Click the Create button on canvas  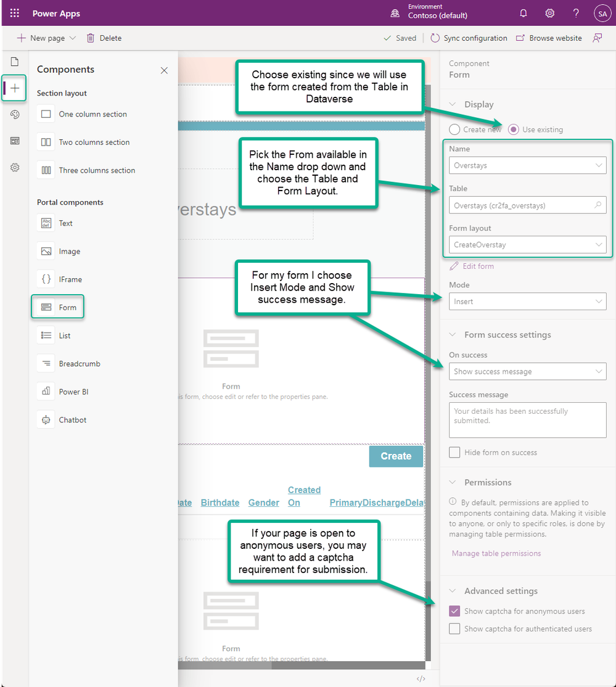(396, 456)
